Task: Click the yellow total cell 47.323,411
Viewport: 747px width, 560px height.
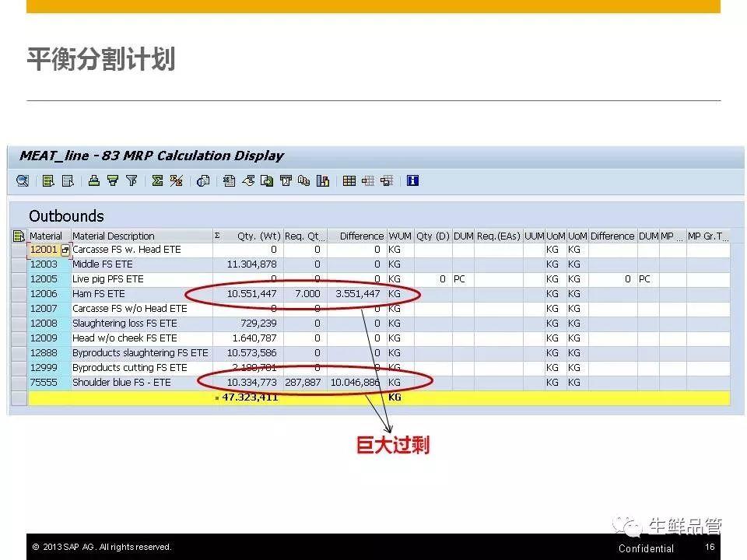Action: tap(251, 397)
